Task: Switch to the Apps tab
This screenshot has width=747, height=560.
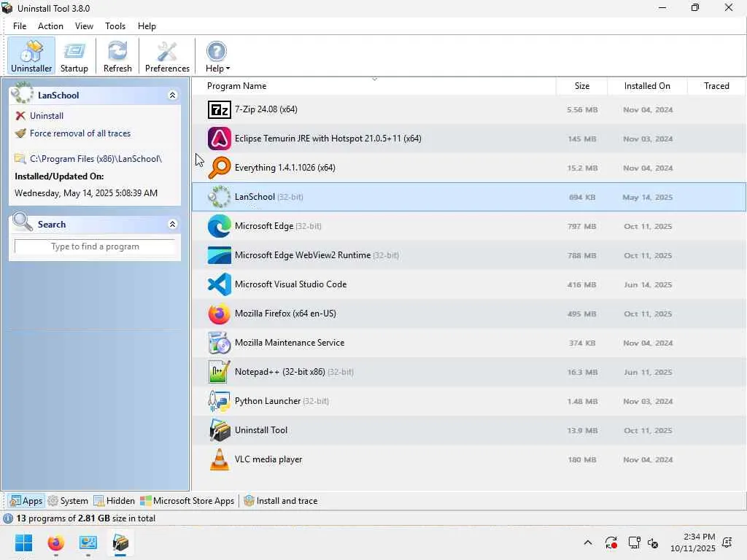Action: click(26, 501)
